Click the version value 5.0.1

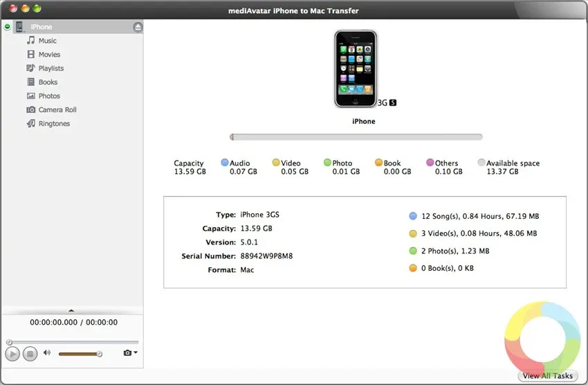249,242
